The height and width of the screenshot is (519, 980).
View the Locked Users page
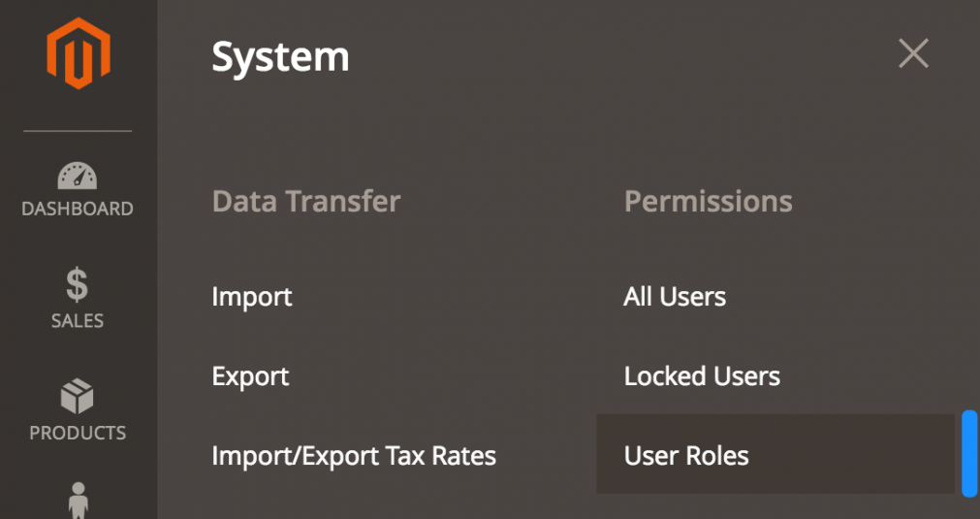(702, 376)
